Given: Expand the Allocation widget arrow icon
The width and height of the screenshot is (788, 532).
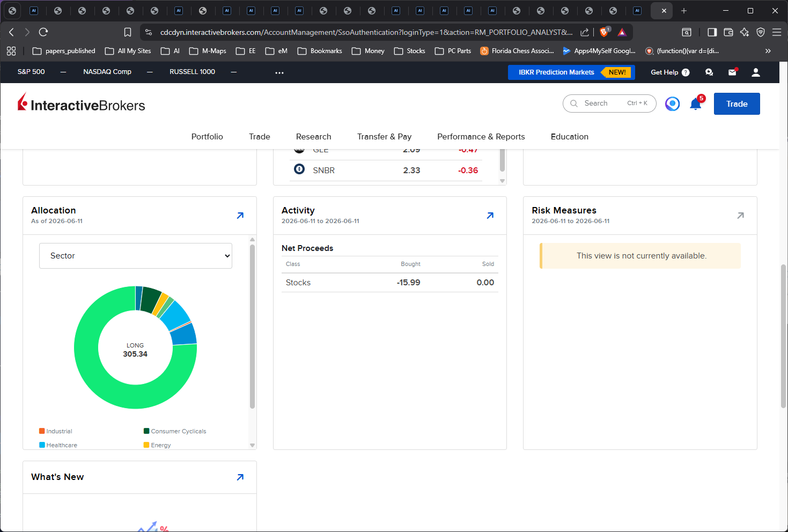Looking at the screenshot, I should (x=240, y=216).
